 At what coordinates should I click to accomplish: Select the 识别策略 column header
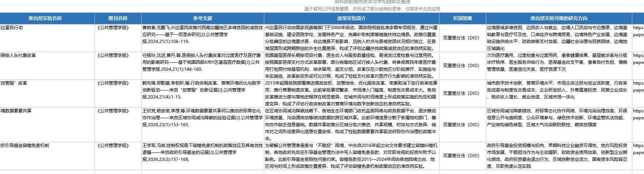[x=463, y=18]
